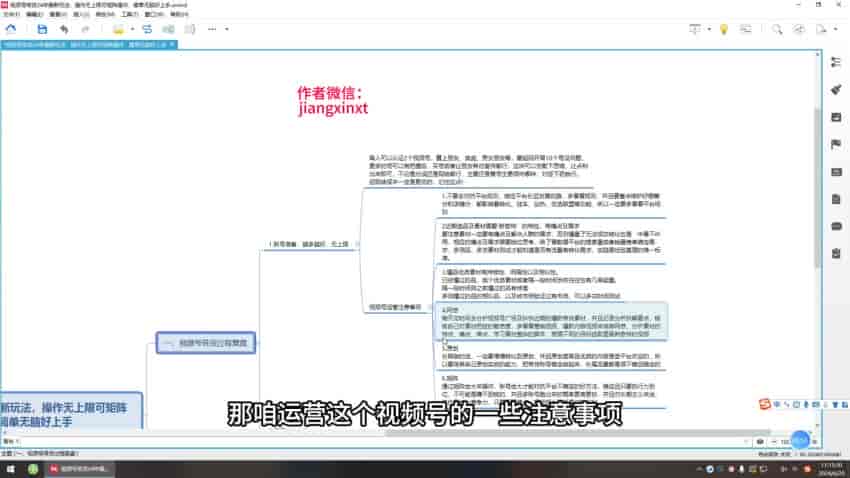
Task: Click the horizontal scrollbar below the canvas
Action: pyautogui.click(x=577, y=432)
